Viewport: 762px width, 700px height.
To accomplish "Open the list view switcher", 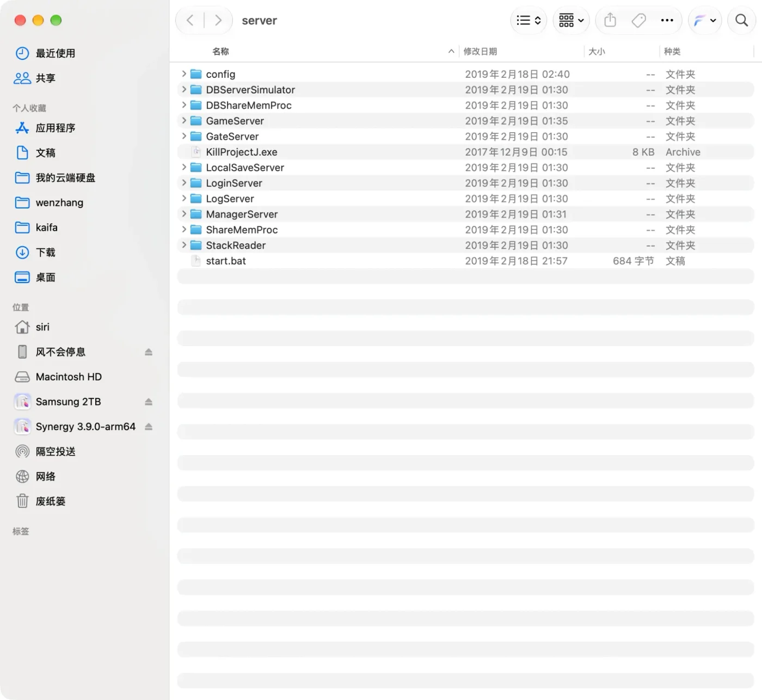I will (x=529, y=21).
